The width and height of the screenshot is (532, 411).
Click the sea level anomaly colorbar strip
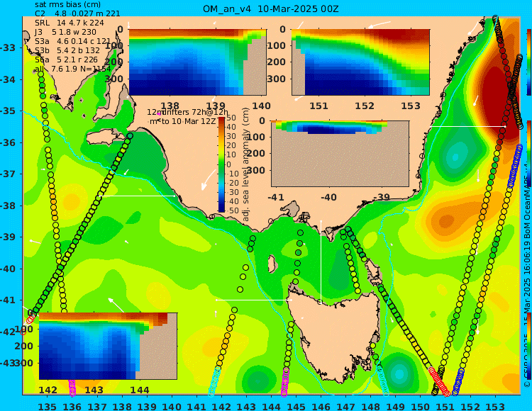[x=221, y=164]
